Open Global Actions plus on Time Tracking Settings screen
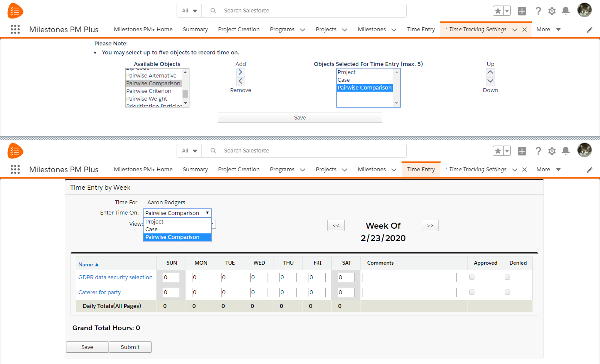Image resolution: width=600 pixels, height=364 pixels. coord(522,11)
